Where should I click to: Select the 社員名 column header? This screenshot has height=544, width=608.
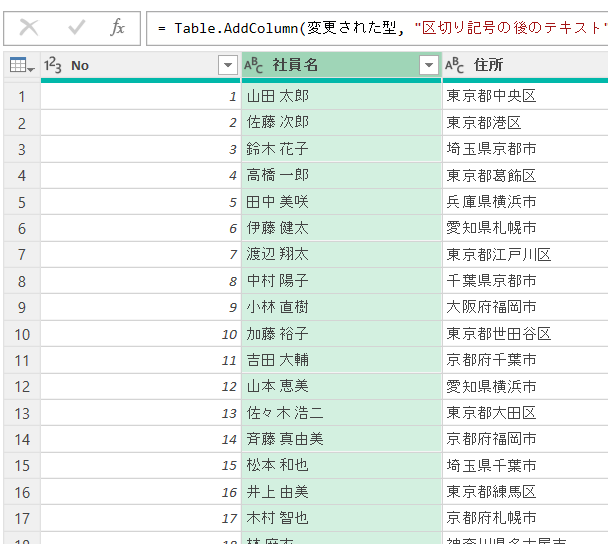[x=330, y=65]
